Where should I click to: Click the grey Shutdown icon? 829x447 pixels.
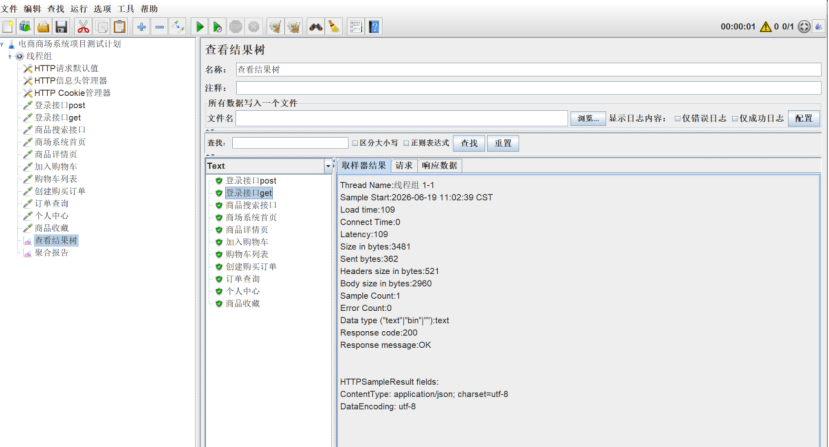(254, 26)
